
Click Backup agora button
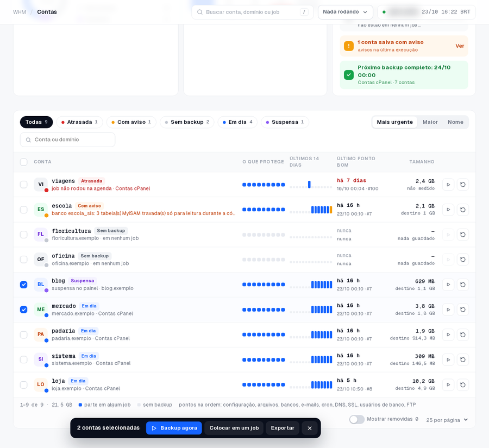pos(174,428)
